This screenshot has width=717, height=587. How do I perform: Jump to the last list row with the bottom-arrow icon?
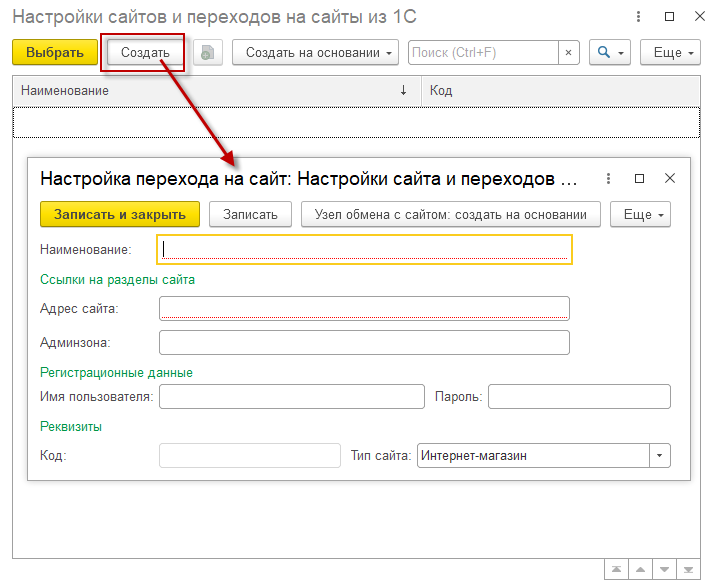[688, 569]
